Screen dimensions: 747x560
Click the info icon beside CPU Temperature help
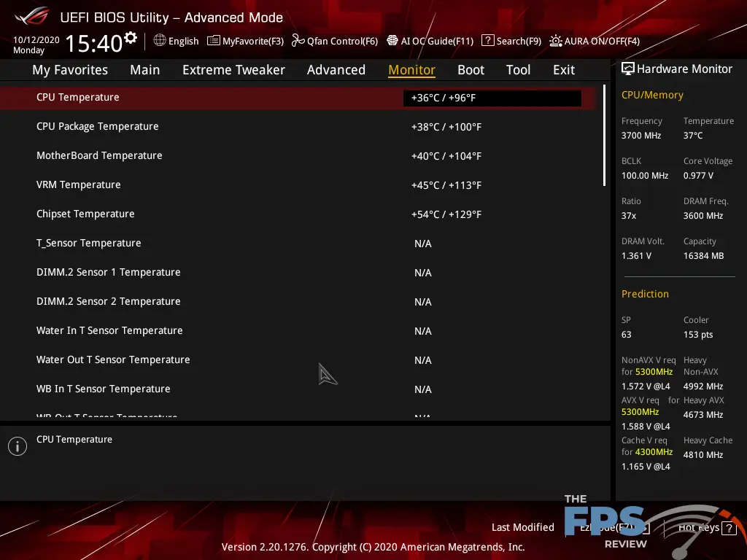[x=18, y=446]
